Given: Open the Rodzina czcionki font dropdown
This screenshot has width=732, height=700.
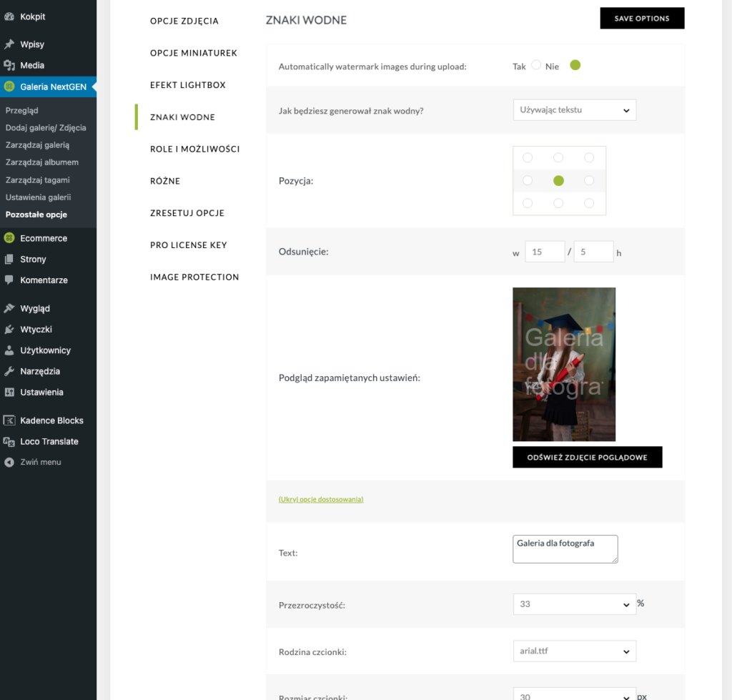Looking at the screenshot, I should click(x=574, y=651).
